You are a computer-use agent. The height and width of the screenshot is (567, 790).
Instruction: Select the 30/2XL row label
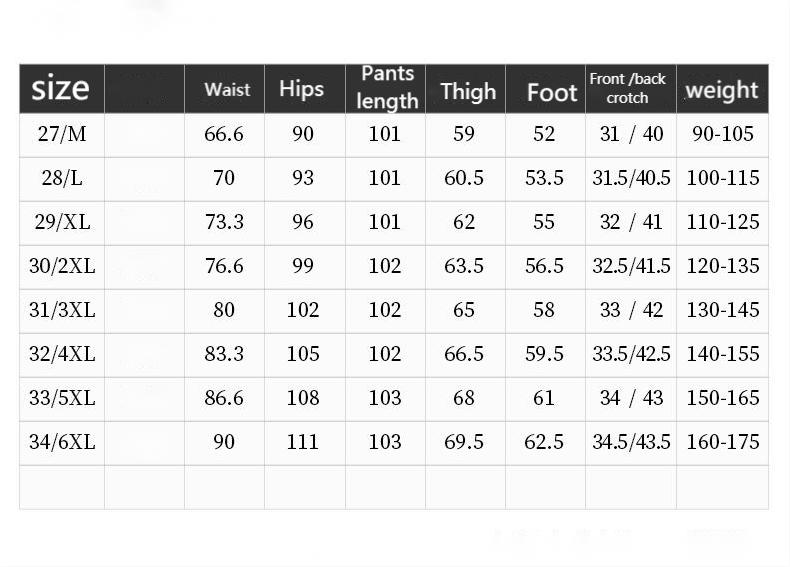click(x=62, y=266)
